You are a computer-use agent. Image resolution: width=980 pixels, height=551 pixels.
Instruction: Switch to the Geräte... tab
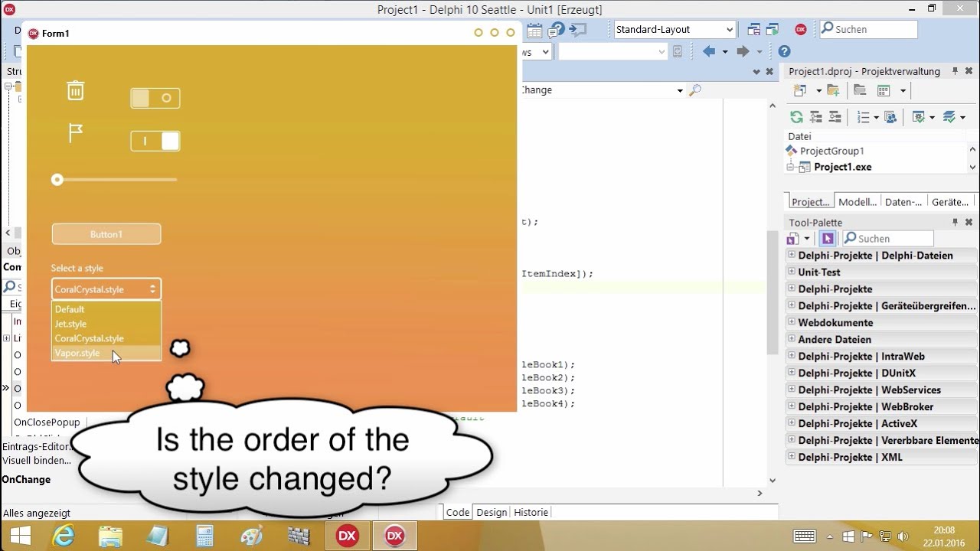click(950, 202)
